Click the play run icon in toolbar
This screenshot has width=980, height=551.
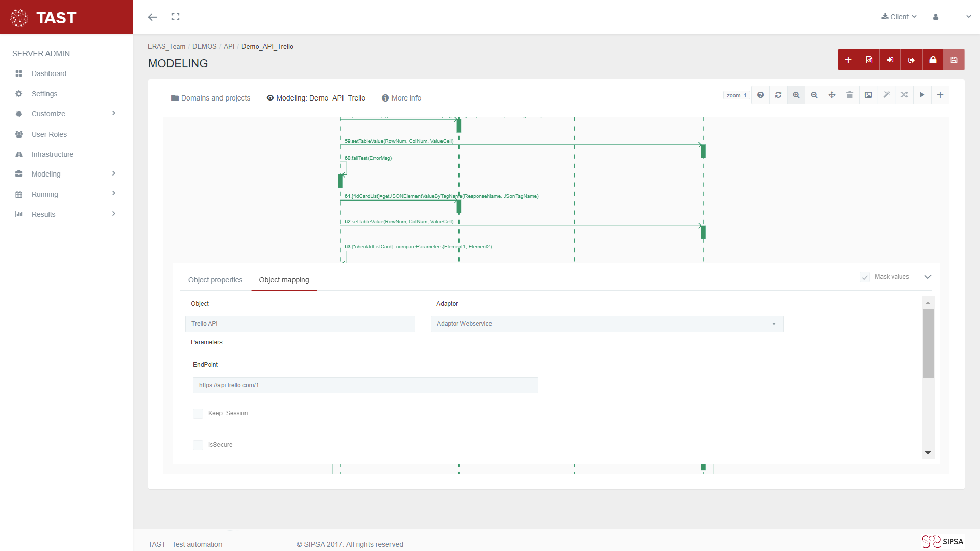click(x=922, y=95)
